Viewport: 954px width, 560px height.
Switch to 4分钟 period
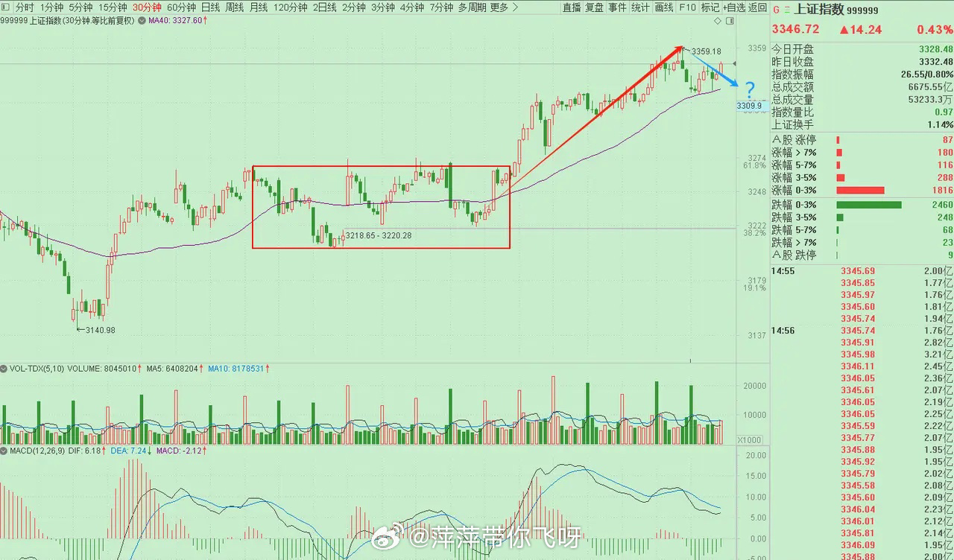click(x=411, y=7)
